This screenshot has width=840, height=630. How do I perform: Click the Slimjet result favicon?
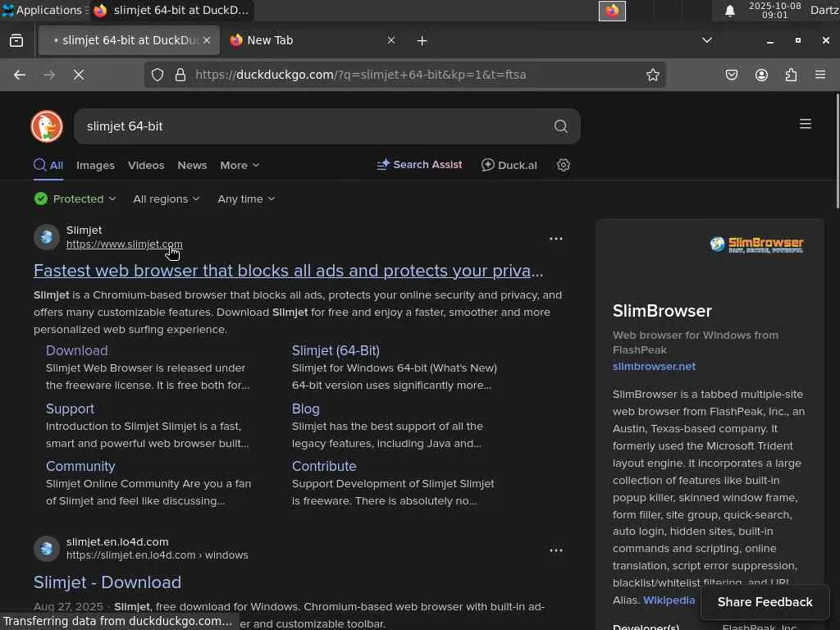(x=47, y=237)
